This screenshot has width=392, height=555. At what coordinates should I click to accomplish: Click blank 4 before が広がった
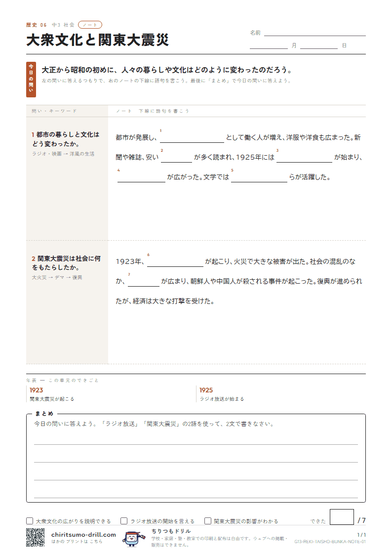[x=141, y=177]
